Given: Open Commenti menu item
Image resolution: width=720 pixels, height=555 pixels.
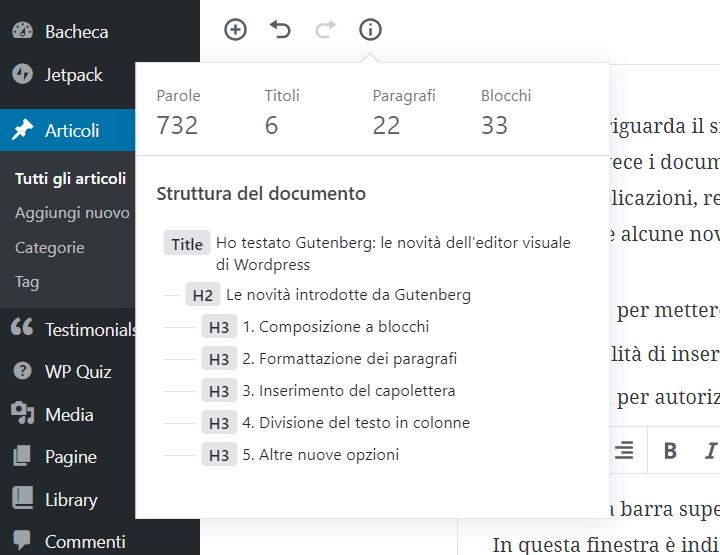Looking at the screenshot, I should tap(85, 542).
